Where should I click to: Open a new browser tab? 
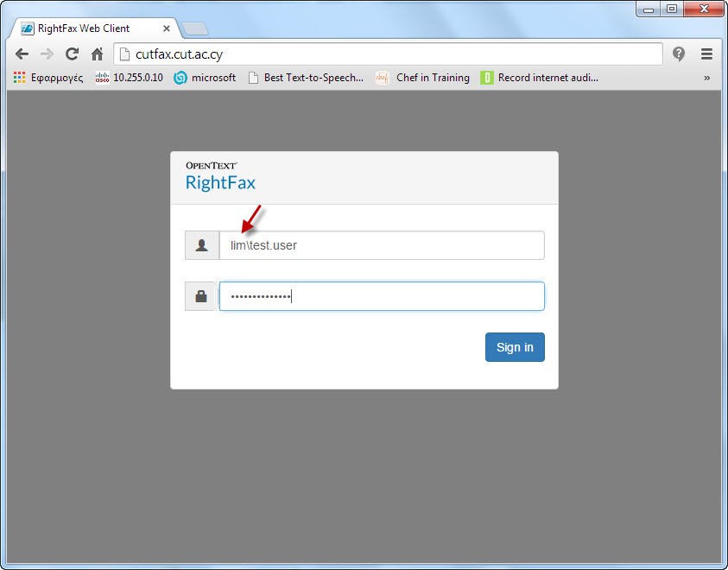(x=195, y=28)
